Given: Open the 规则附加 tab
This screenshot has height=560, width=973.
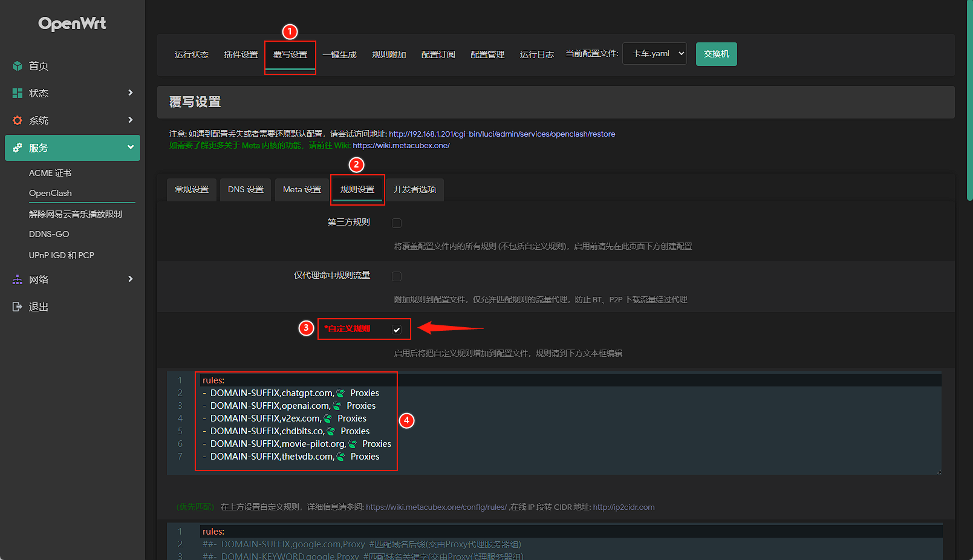Looking at the screenshot, I should [389, 54].
